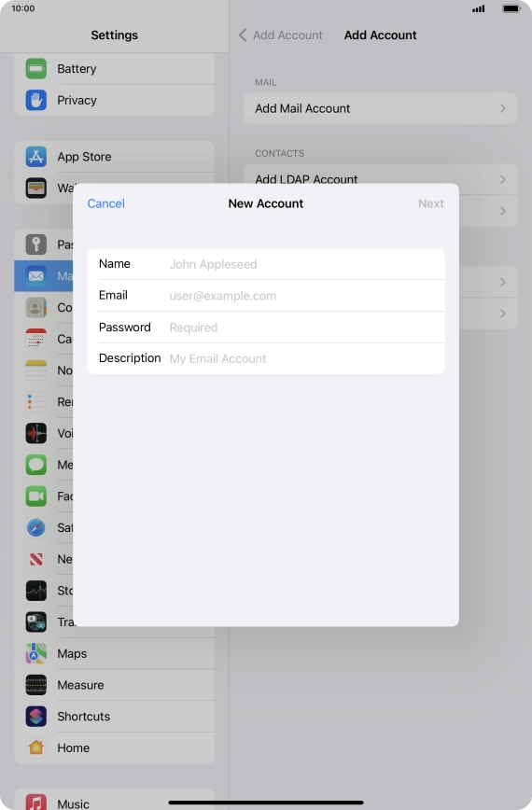Open the Privacy hand icon

pyautogui.click(x=36, y=100)
